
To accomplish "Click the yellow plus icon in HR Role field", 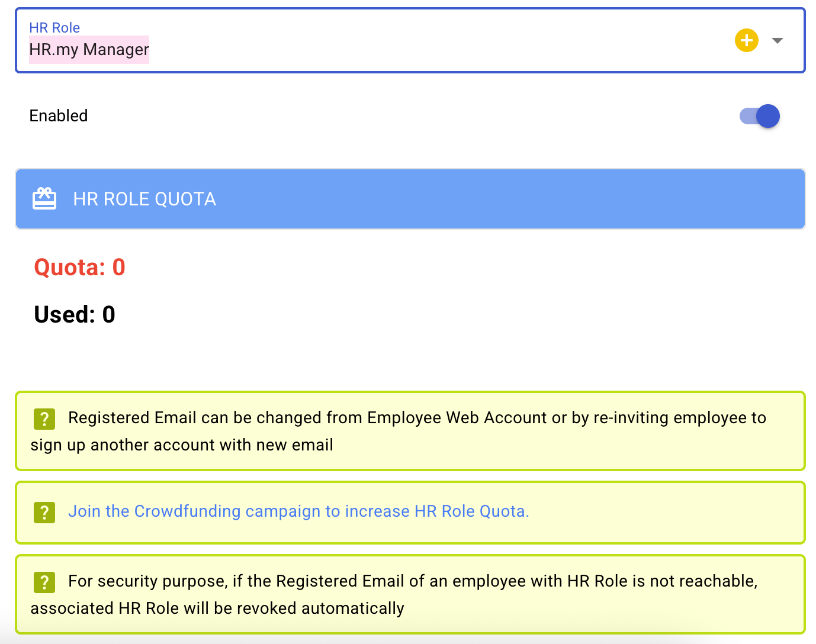I will (747, 40).
